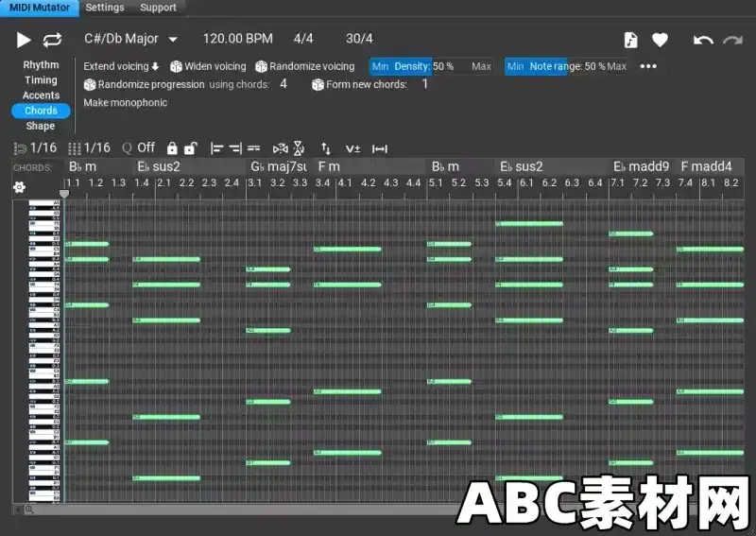Select the first E♭ sus2 chord label

click(159, 166)
